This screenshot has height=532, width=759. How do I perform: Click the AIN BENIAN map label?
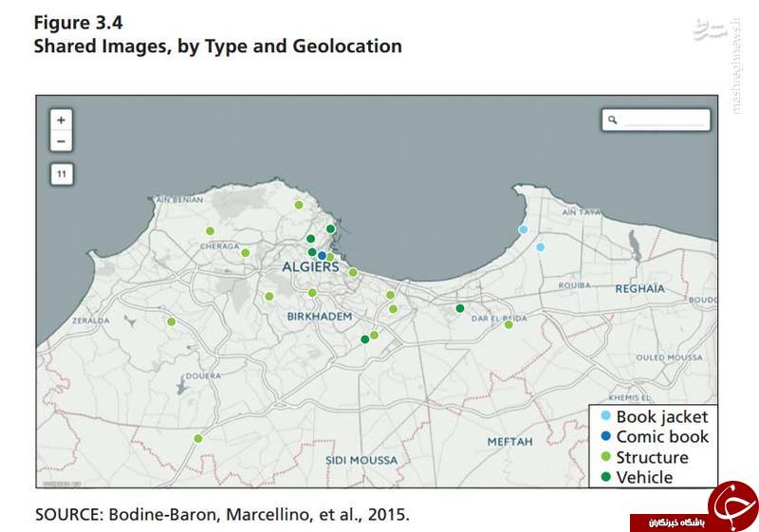pyautogui.click(x=178, y=200)
